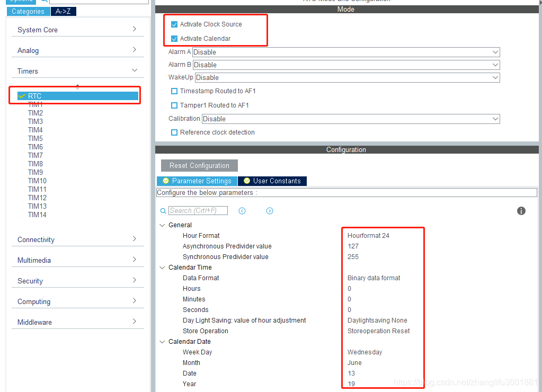Click the Reset Configuration button

click(199, 166)
